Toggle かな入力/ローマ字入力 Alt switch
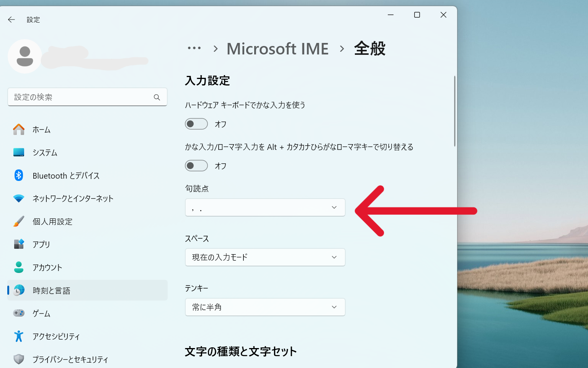This screenshot has height=368, width=588. point(196,166)
